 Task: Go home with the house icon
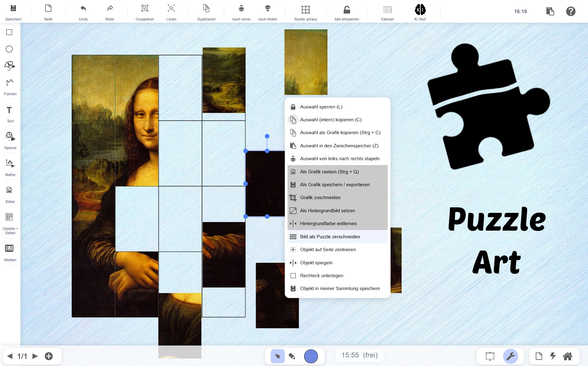click(567, 356)
